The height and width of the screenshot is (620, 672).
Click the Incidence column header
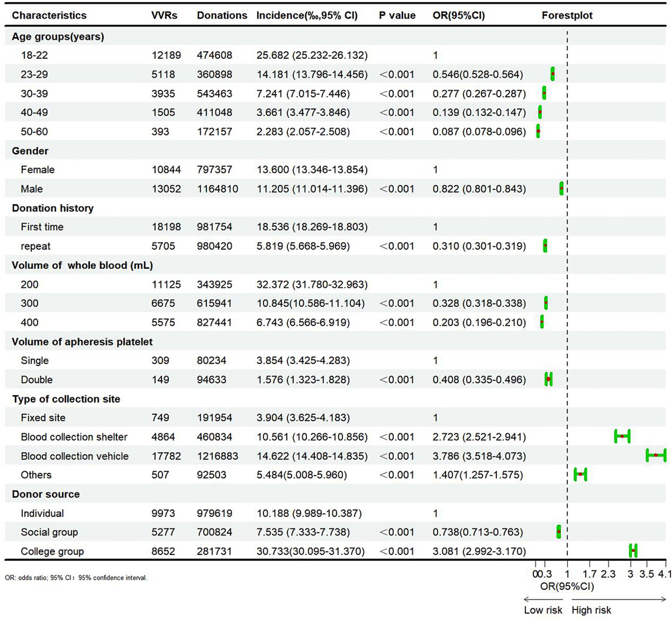[x=307, y=15]
